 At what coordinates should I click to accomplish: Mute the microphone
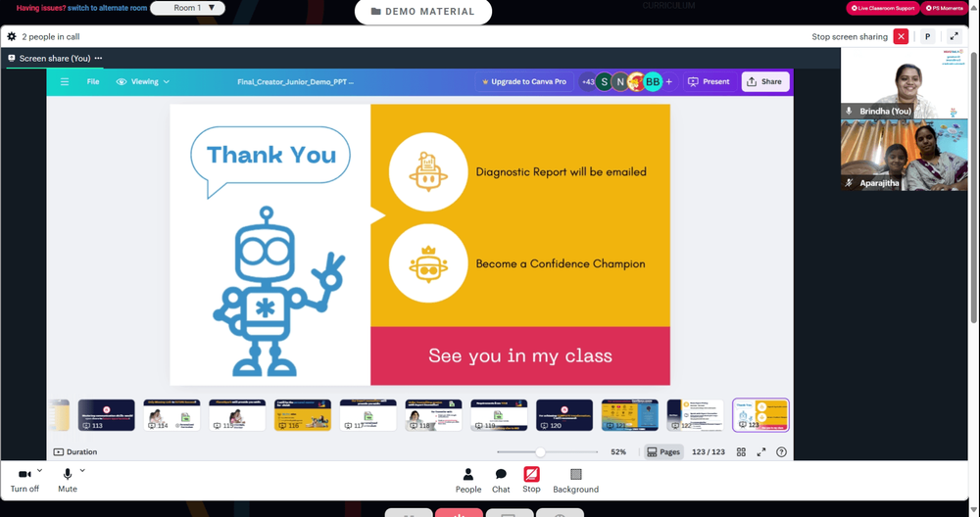[x=68, y=480]
